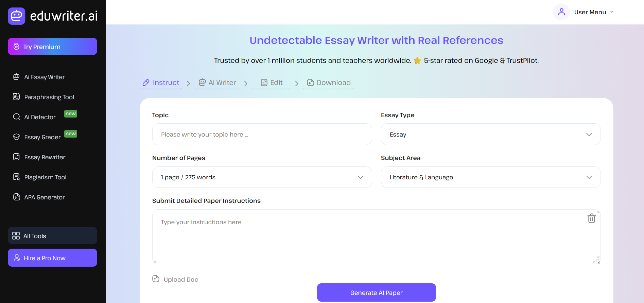Click the eduwriter.ai robot logo icon

click(x=16, y=16)
